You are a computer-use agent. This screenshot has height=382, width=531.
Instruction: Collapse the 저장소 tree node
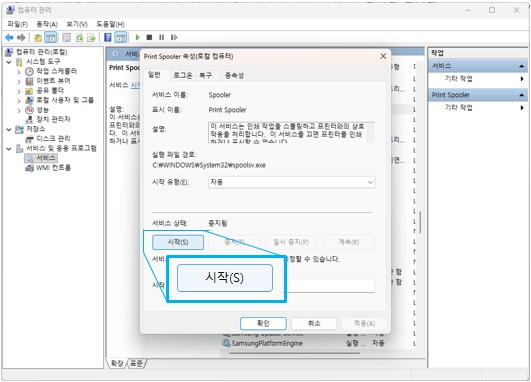(9, 129)
